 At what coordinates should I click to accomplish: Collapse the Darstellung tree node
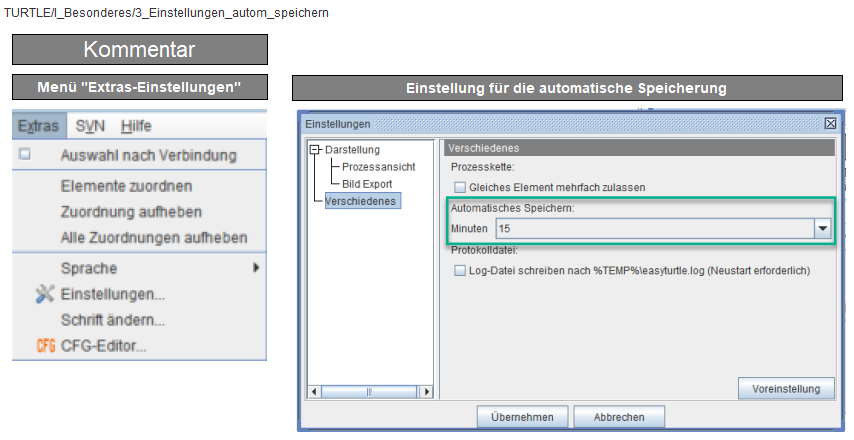pyautogui.click(x=316, y=150)
